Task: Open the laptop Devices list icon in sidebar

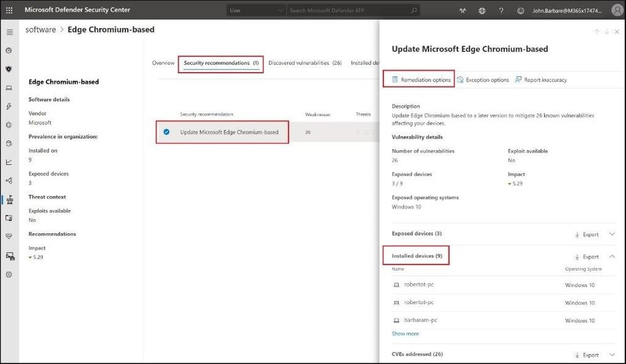Action: pos(9,88)
